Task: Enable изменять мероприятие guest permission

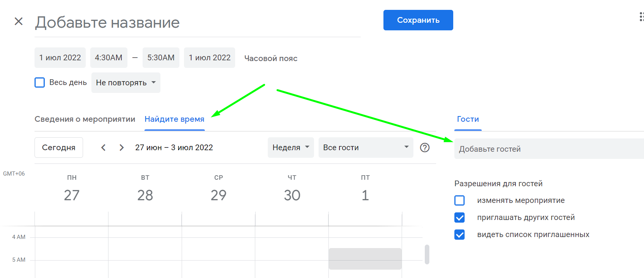Action: pos(459,200)
